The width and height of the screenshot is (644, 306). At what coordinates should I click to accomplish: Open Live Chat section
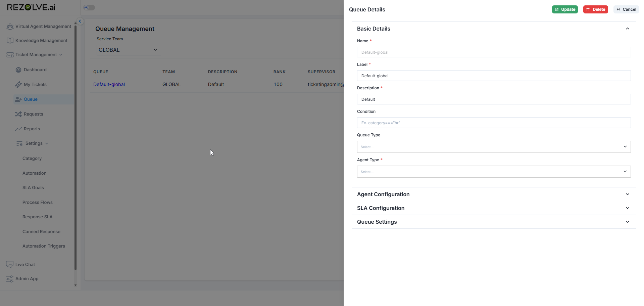[x=25, y=265]
